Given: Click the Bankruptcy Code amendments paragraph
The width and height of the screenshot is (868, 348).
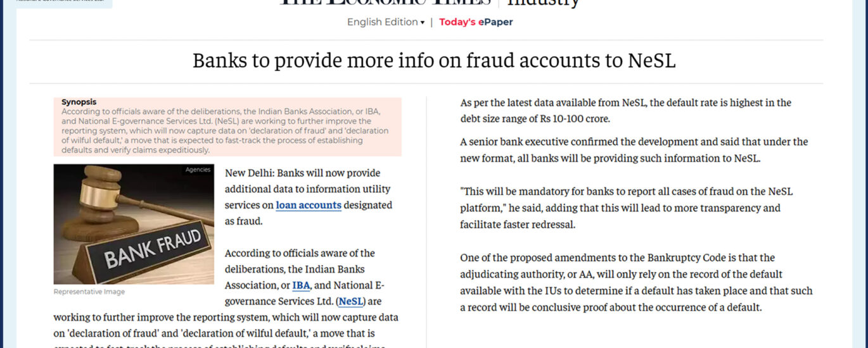Looking at the screenshot, I should (x=636, y=282).
